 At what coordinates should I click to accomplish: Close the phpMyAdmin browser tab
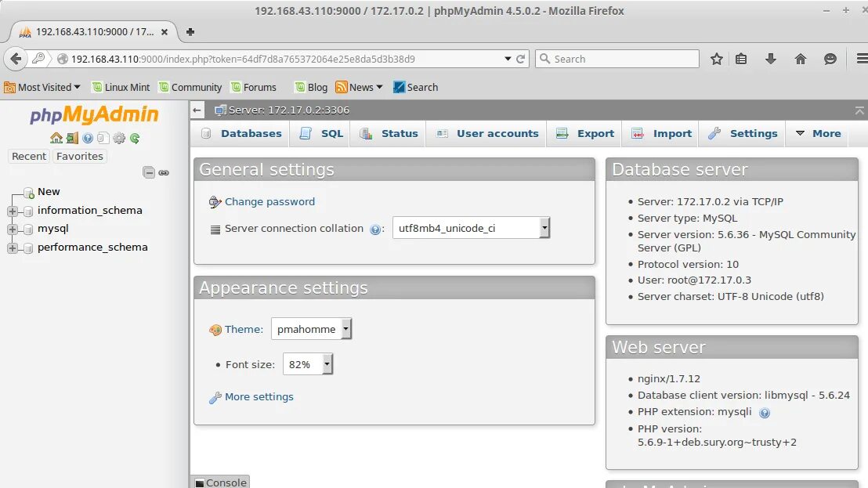click(x=165, y=32)
